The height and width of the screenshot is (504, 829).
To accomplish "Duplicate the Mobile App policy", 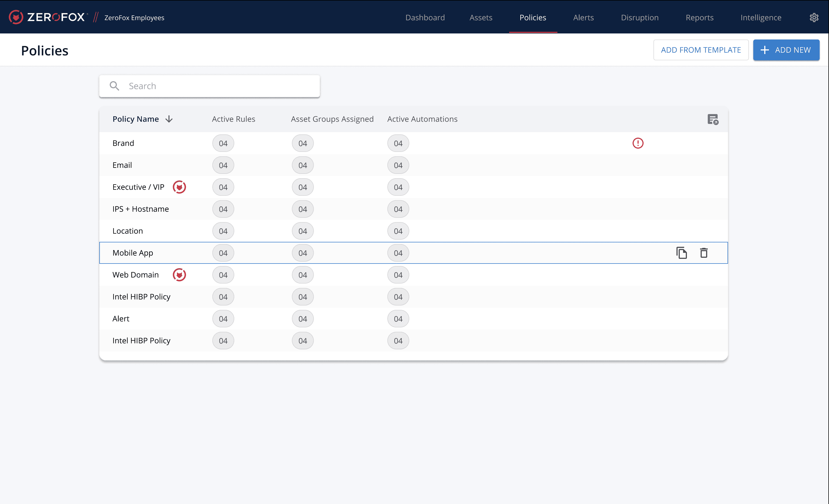I will tap(681, 253).
